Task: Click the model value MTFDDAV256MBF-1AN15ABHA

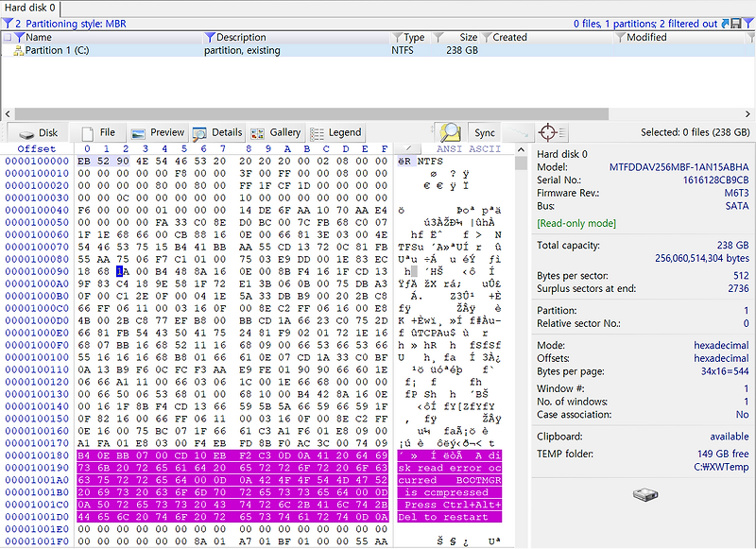Action: (x=679, y=167)
